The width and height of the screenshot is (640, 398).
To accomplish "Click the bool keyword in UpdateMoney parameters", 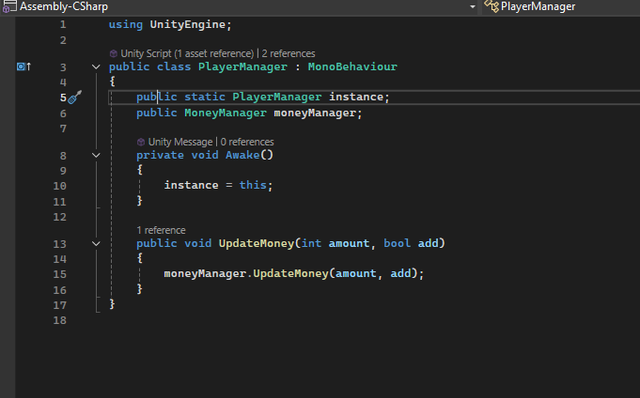I will pos(397,243).
